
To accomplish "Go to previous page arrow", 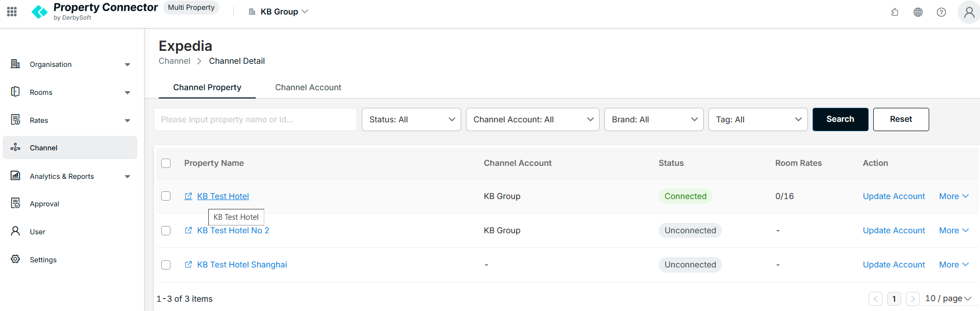I will [x=875, y=299].
